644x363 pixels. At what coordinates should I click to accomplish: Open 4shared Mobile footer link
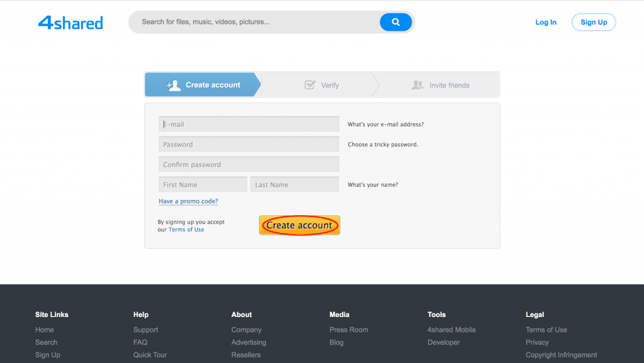pyautogui.click(x=452, y=330)
